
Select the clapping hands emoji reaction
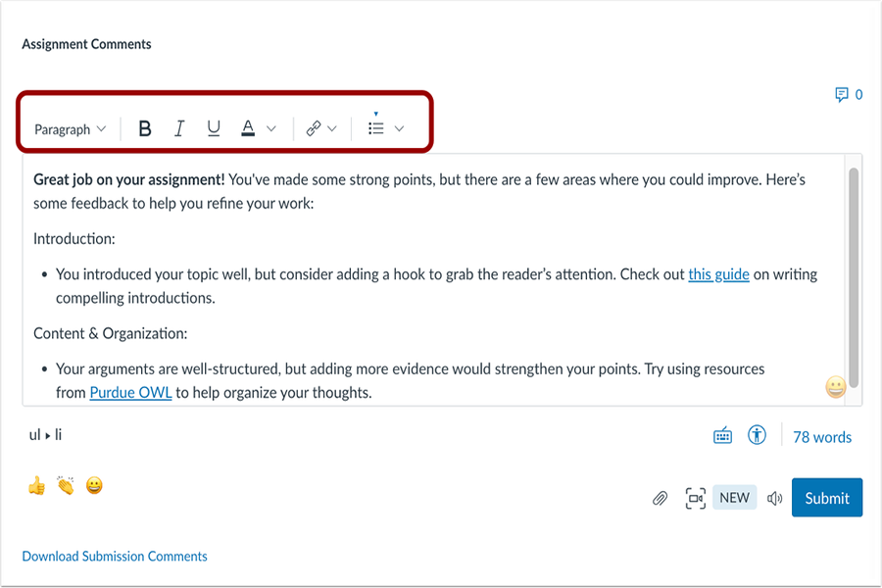tap(65, 485)
